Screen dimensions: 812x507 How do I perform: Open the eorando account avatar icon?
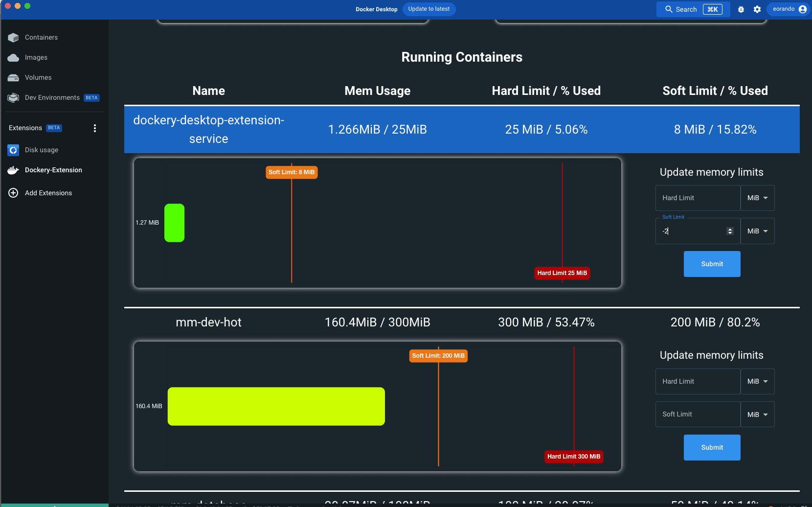coord(802,9)
